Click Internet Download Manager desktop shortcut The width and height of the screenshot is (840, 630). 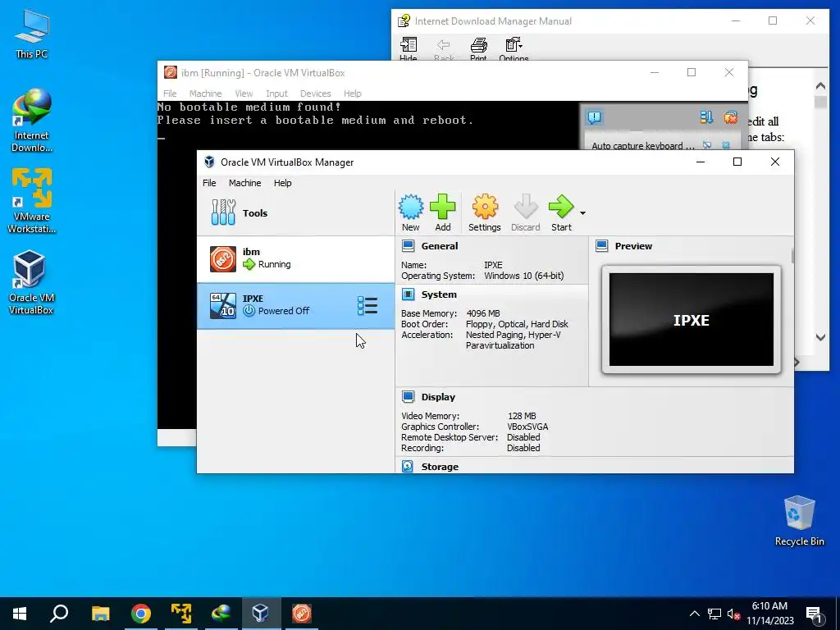click(32, 121)
